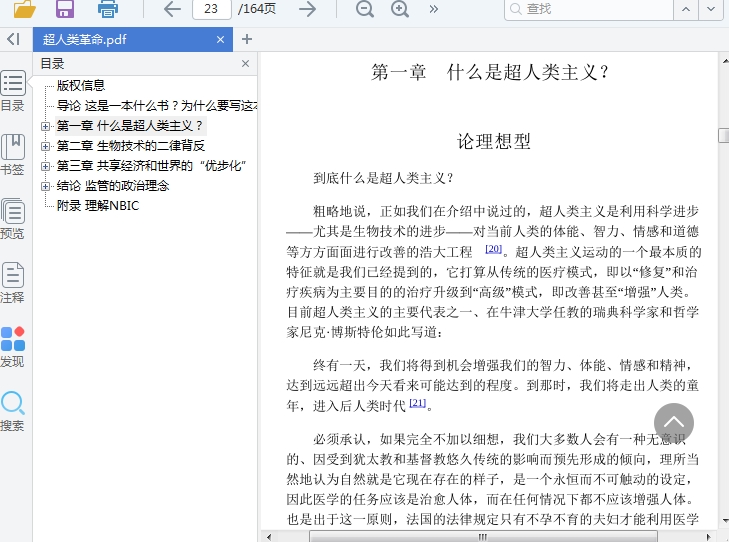Click the page number field showing 23

(x=212, y=9)
